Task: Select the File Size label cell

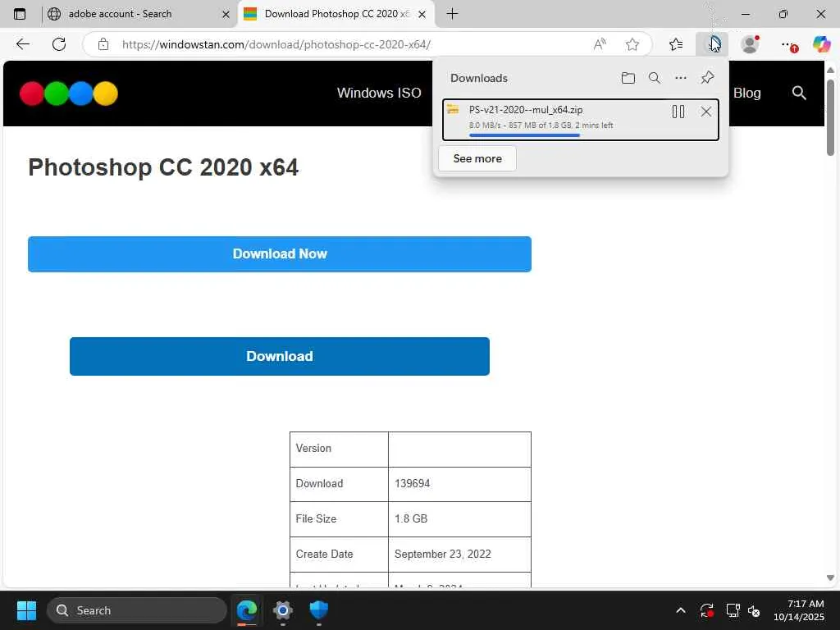Action: click(x=339, y=519)
